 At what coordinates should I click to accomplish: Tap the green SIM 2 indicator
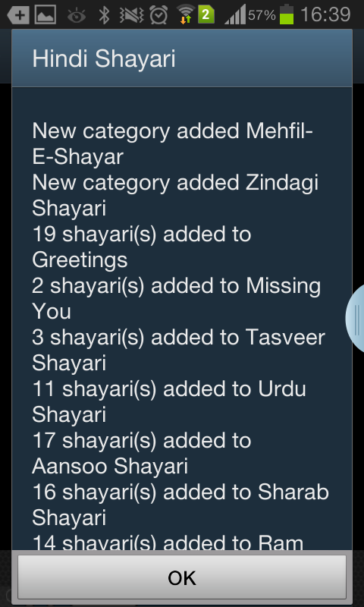coord(206,15)
